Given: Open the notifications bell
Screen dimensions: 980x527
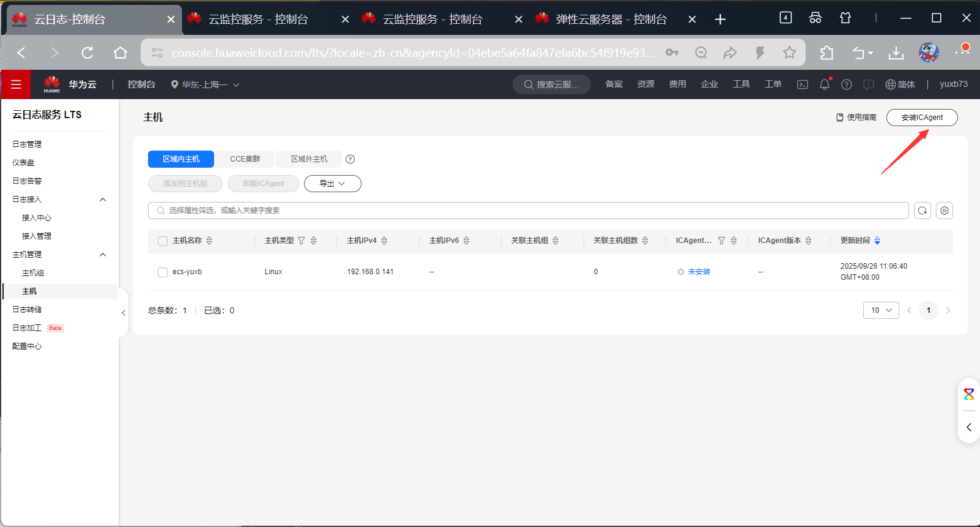Looking at the screenshot, I should pos(825,84).
